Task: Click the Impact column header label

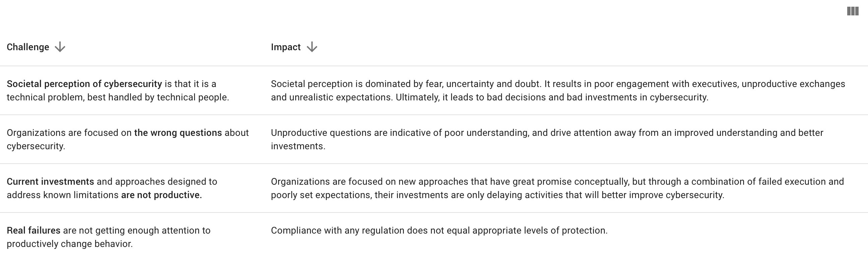Action: (x=286, y=47)
